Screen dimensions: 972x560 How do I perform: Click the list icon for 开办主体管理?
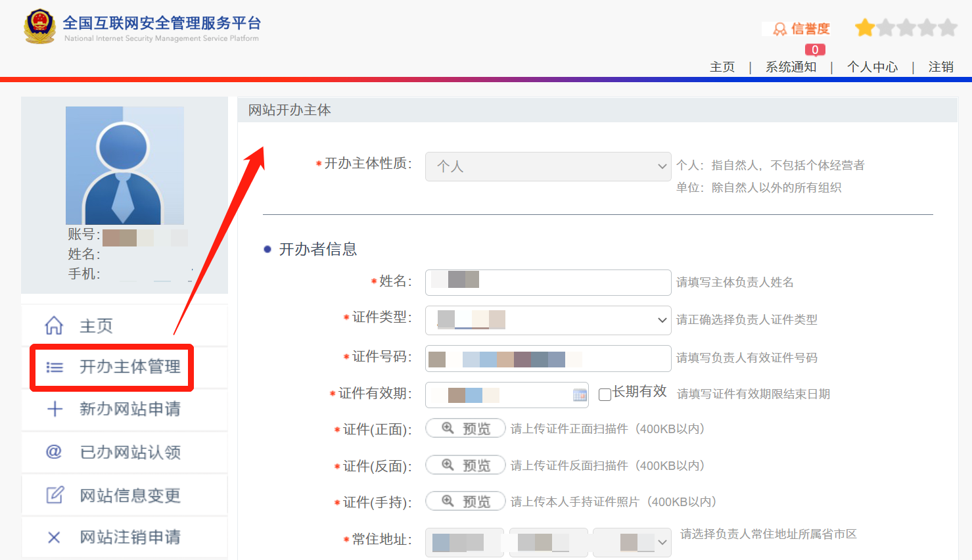pyautogui.click(x=55, y=367)
